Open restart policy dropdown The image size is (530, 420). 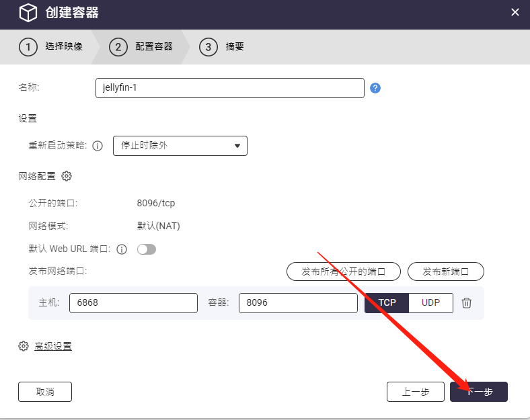pyautogui.click(x=180, y=146)
